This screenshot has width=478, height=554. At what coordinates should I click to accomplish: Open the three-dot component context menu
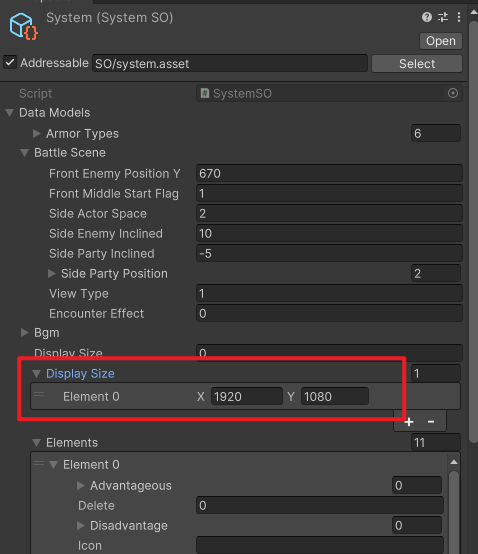(x=459, y=17)
